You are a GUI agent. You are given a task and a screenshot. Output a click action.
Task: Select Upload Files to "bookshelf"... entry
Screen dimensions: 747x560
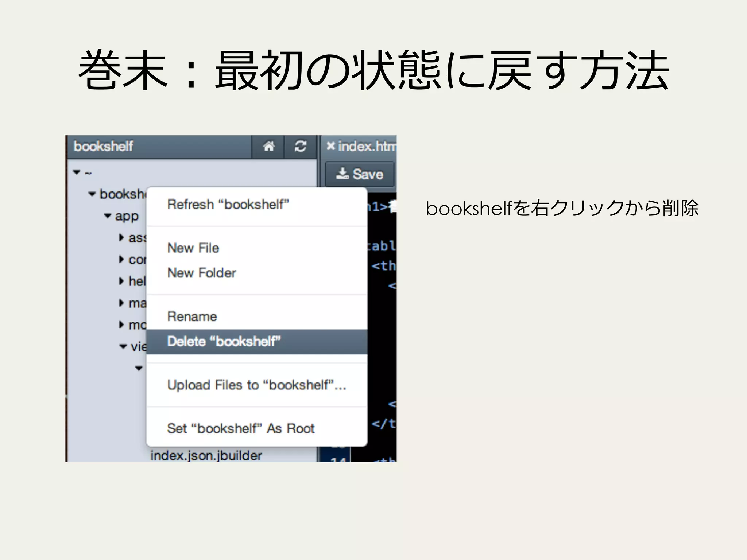tap(257, 385)
